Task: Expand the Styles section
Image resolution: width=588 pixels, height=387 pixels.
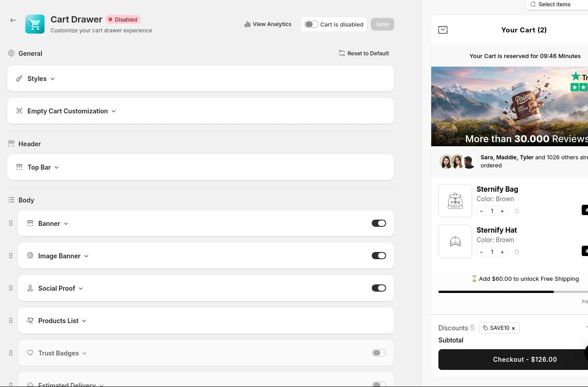Action: tap(41, 79)
